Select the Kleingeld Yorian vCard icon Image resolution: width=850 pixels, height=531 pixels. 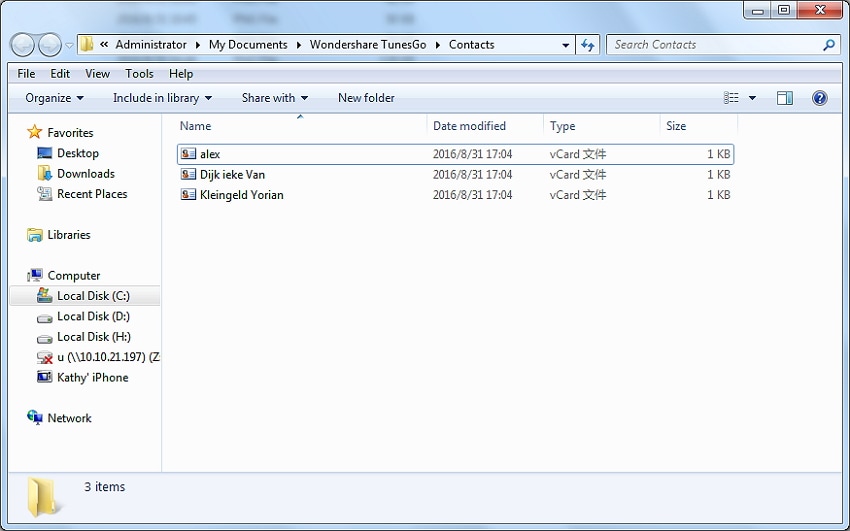[x=188, y=195]
